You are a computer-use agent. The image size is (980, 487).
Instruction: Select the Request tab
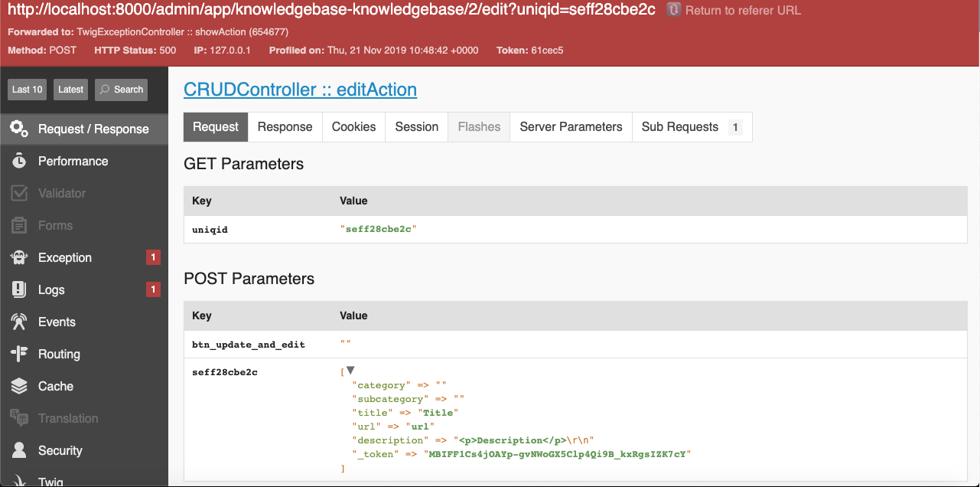[x=216, y=127]
